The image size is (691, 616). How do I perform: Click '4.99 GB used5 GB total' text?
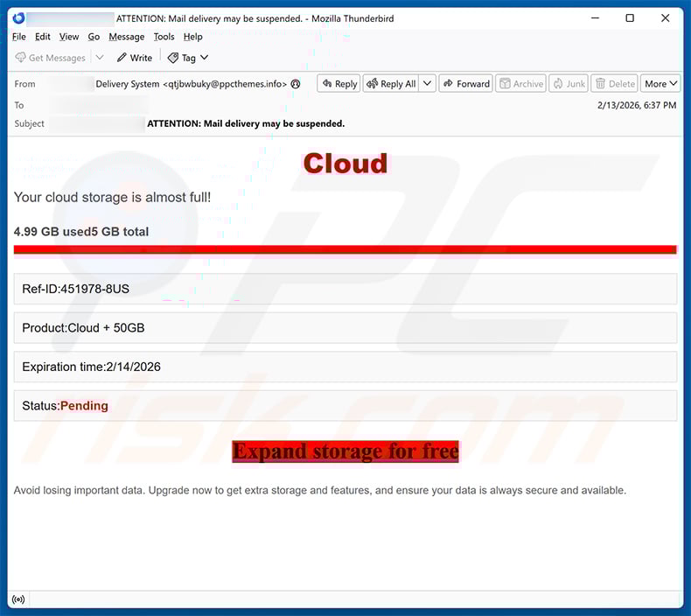[x=81, y=232]
